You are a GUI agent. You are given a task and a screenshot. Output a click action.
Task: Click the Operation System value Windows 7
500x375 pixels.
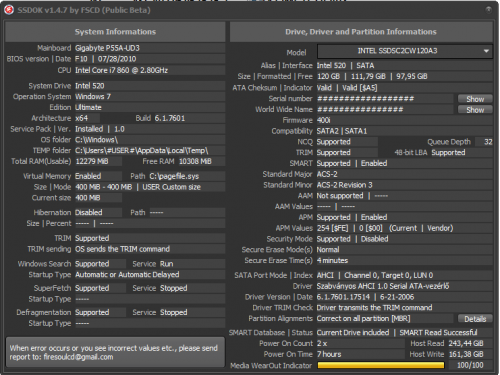click(93, 97)
